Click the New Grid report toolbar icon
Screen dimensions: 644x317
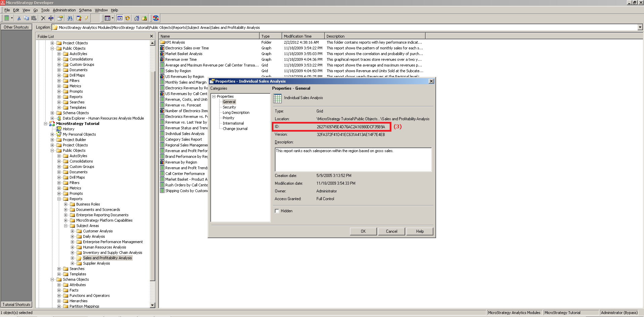point(7,18)
